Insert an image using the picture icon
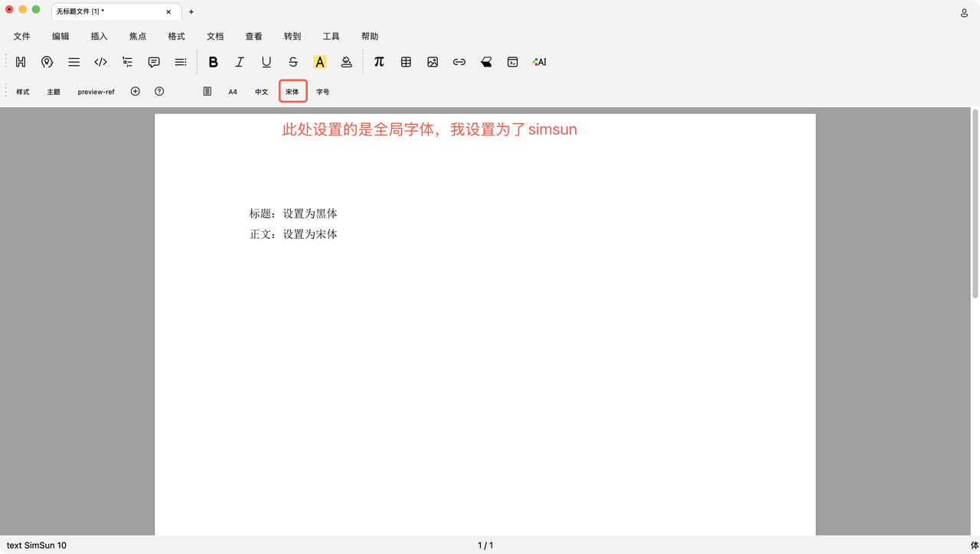This screenshot has height=554, width=980. [433, 62]
